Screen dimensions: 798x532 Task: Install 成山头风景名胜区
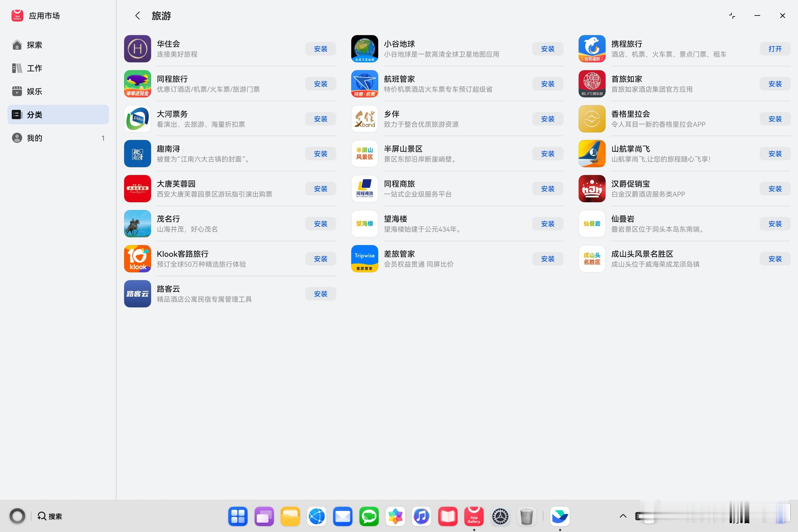[775, 259]
